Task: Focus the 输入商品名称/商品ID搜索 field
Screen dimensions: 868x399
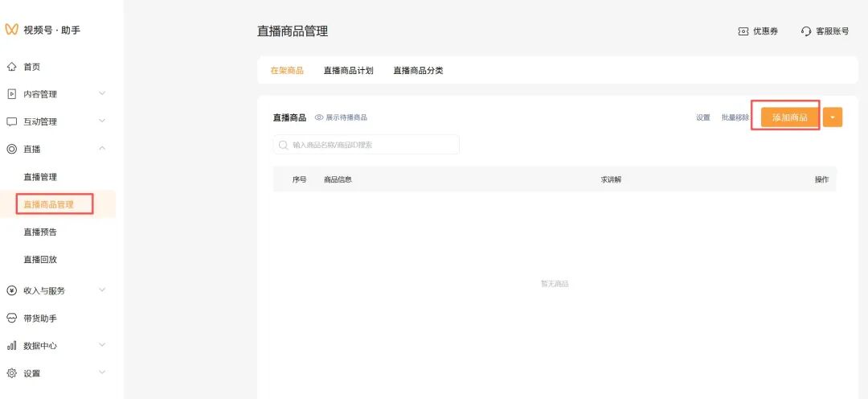Action: tap(366, 145)
